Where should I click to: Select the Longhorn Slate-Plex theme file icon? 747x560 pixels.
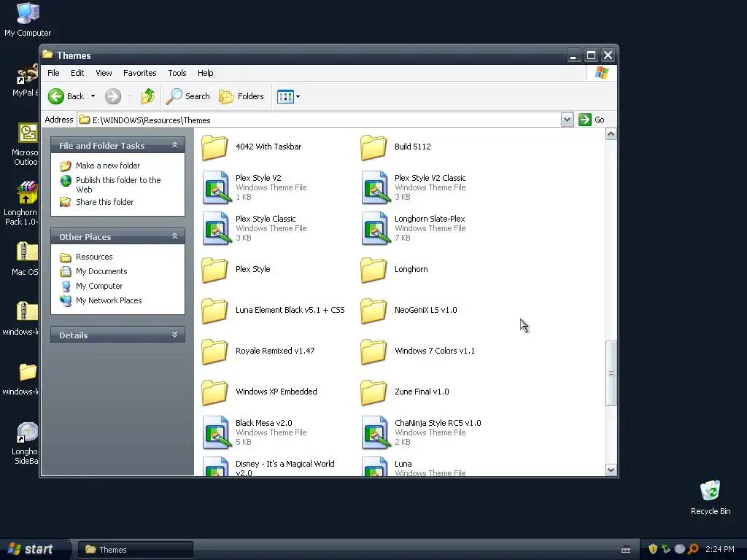point(376,228)
